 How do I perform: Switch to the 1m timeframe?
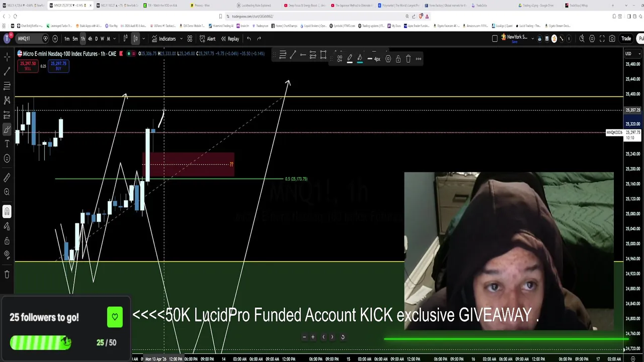pos(67,39)
